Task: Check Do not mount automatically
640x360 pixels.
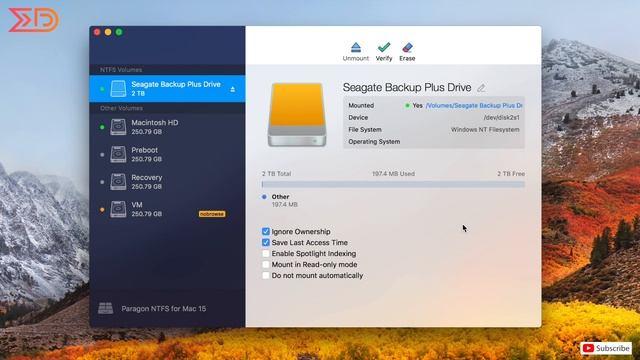Action: click(x=266, y=276)
